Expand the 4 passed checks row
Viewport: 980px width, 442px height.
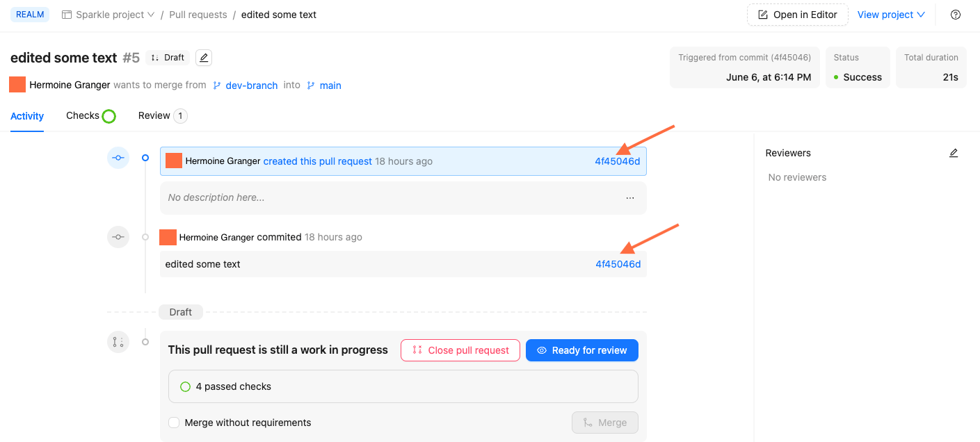tap(403, 386)
